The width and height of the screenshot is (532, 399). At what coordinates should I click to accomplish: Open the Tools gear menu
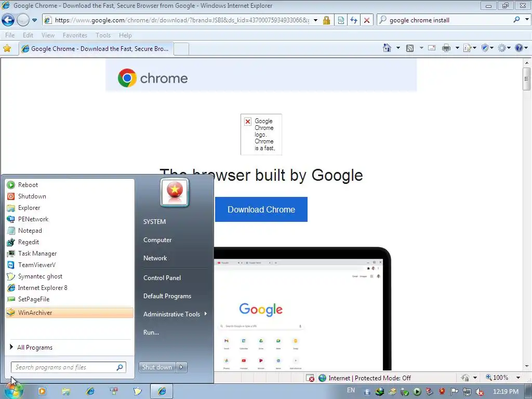pyautogui.click(x=504, y=48)
